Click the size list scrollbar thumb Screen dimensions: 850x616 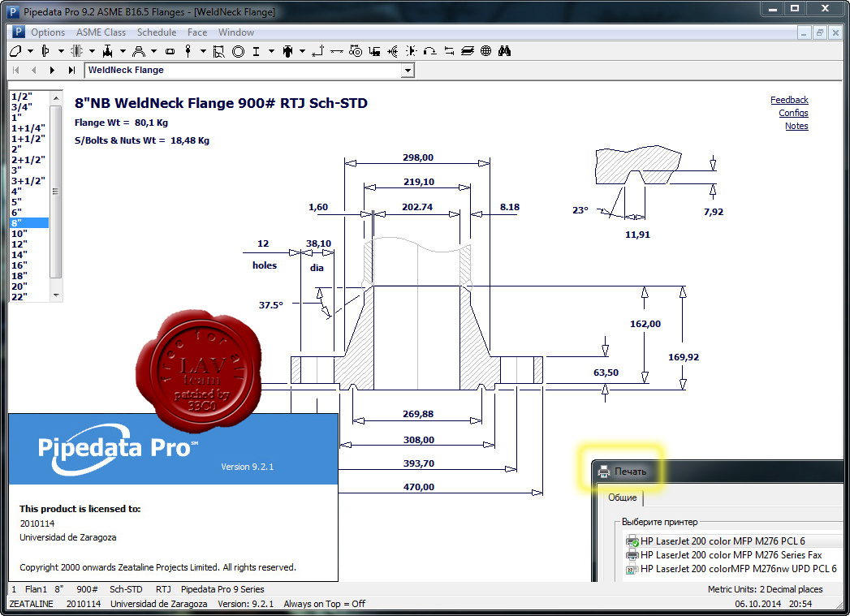[56, 192]
